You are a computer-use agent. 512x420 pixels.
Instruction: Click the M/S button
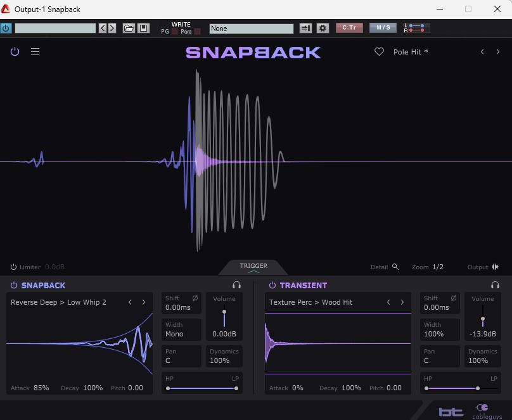(x=383, y=28)
